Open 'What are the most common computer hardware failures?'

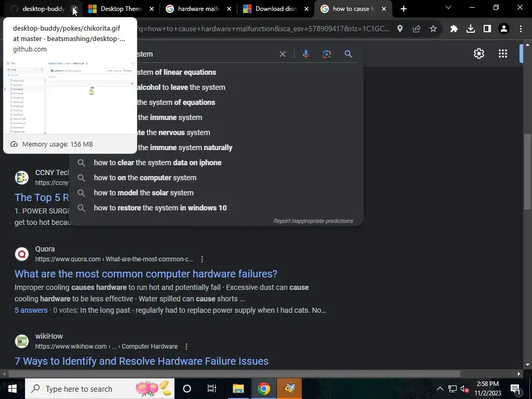point(146,274)
